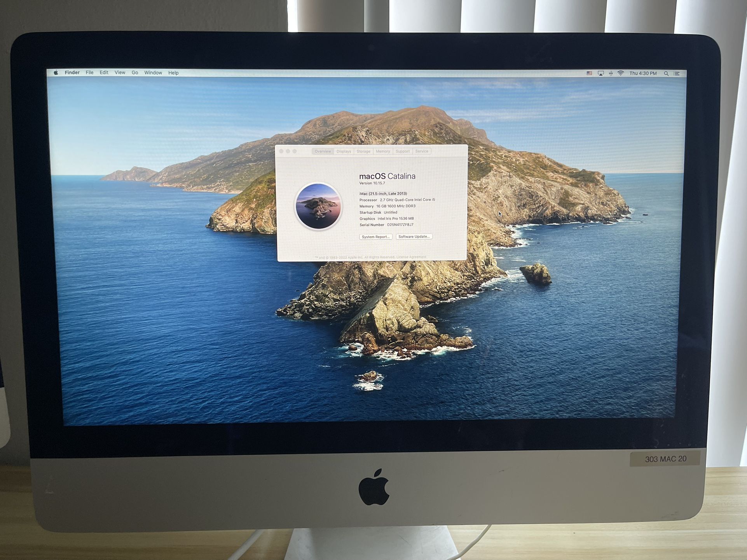Switch to the Displays tab
Viewport: 747px width, 560px height.
pos(344,151)
